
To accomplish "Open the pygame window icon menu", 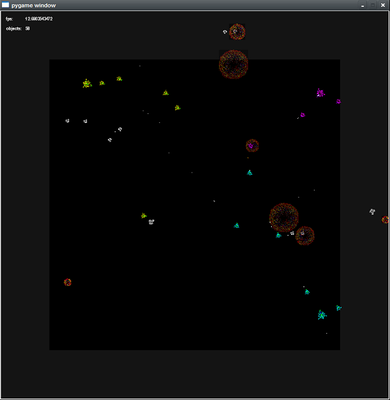I will 5,5.
